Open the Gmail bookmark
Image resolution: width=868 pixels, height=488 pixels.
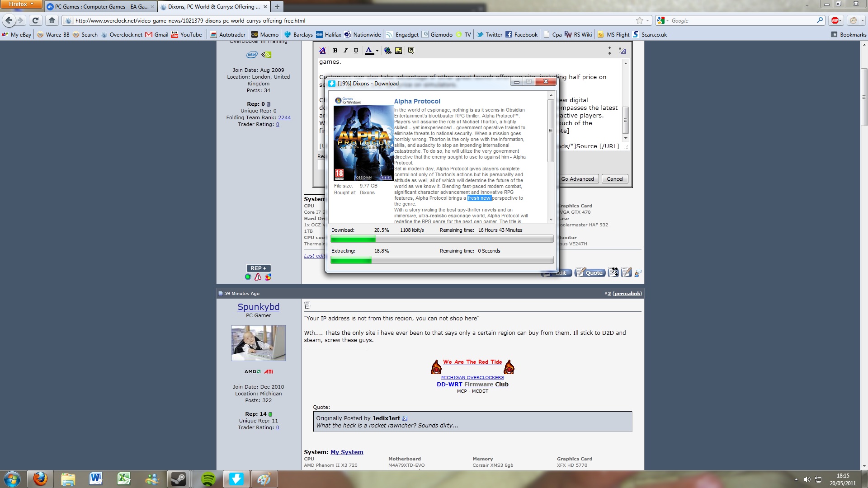tap(157, 35)
